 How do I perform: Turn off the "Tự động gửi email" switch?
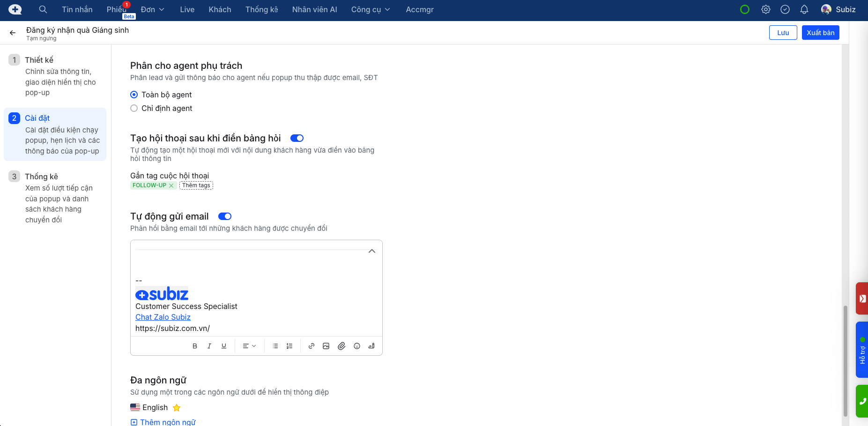click(x=225, y=216)
